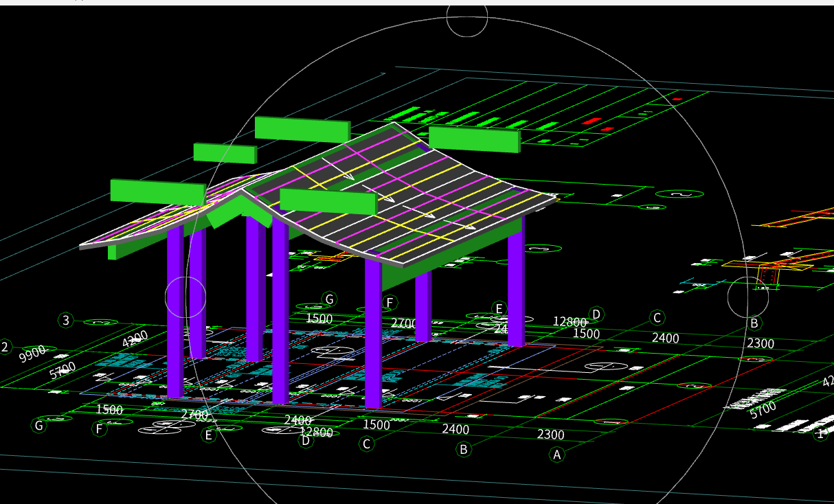Screen dimensions: 834x504
Task: Select the axis bubble labeled 2
Action: pyautogui.click(x=5, y=347)
